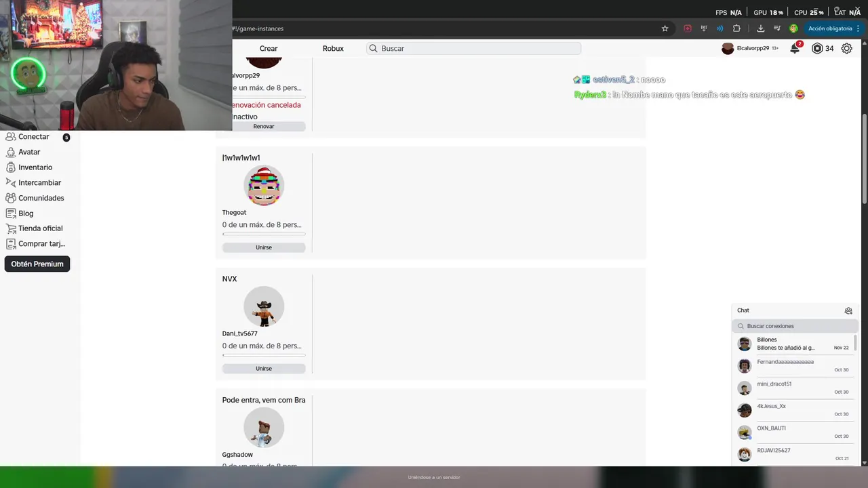Open Intercambiar in the sidebar

click(39, 182)
